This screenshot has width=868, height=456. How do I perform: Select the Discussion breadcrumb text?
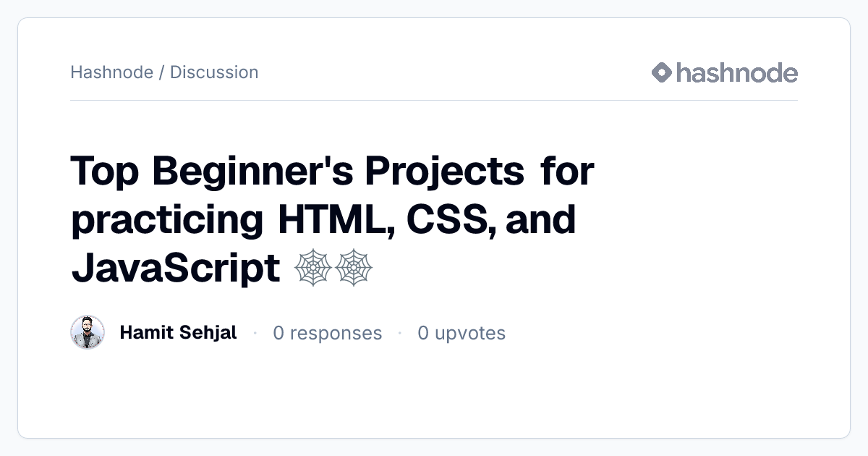[x=214, y=72]
